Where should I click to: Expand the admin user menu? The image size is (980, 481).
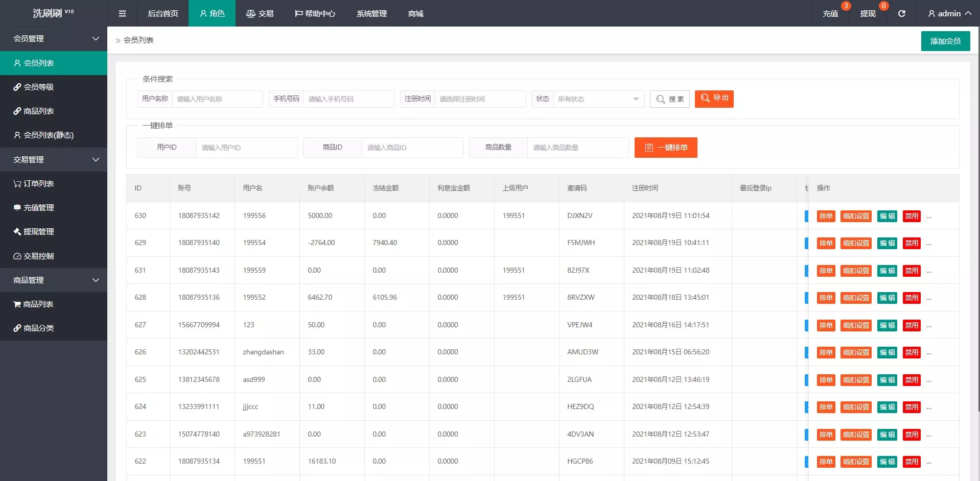click(949, 13)
